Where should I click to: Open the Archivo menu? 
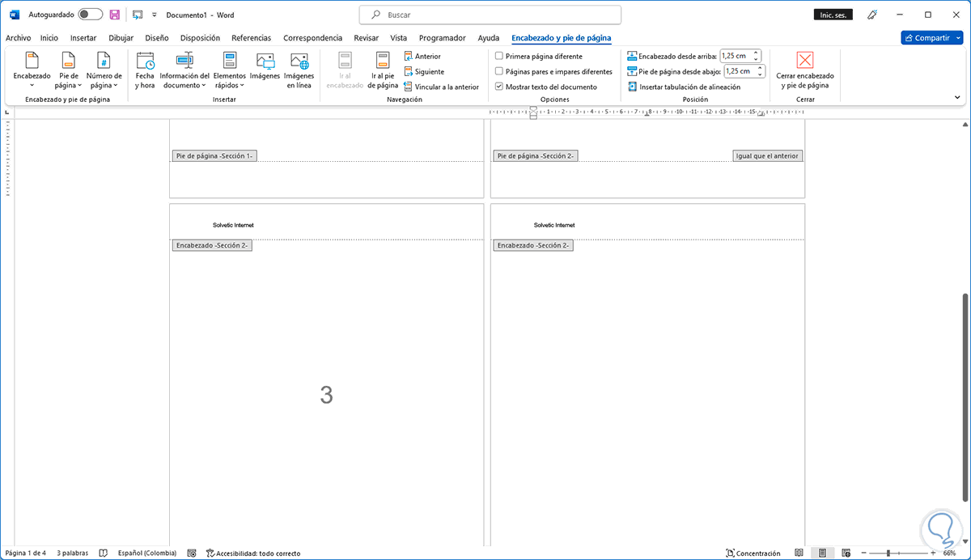tap(18, 38)
